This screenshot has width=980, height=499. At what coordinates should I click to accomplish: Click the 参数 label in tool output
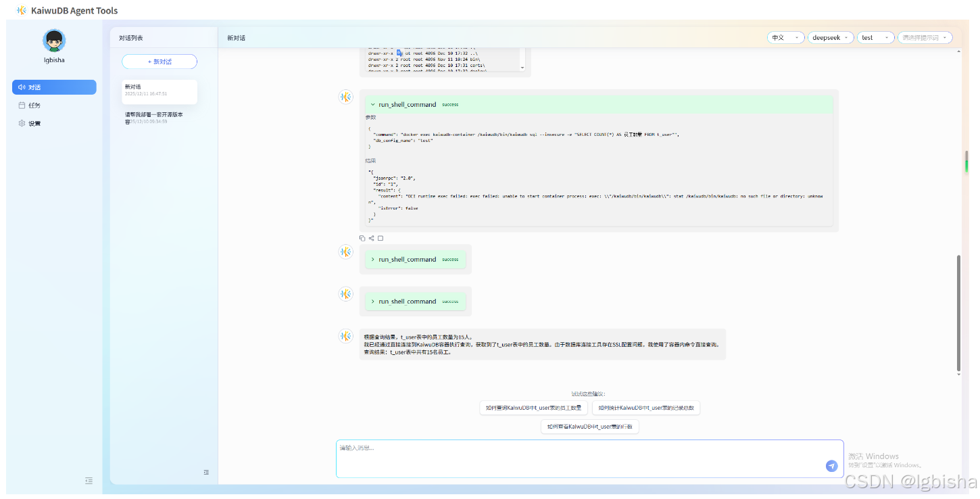[x=370, y=118]
